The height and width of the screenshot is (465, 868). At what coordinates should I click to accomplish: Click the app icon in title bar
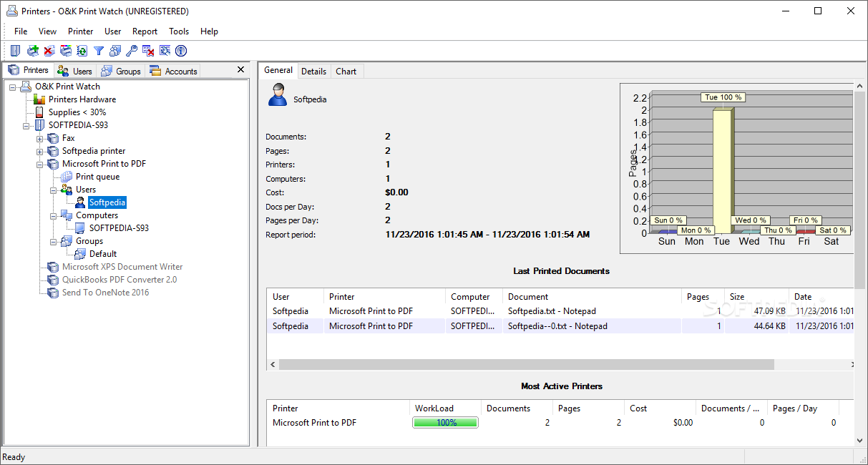(x=11, y=11)
